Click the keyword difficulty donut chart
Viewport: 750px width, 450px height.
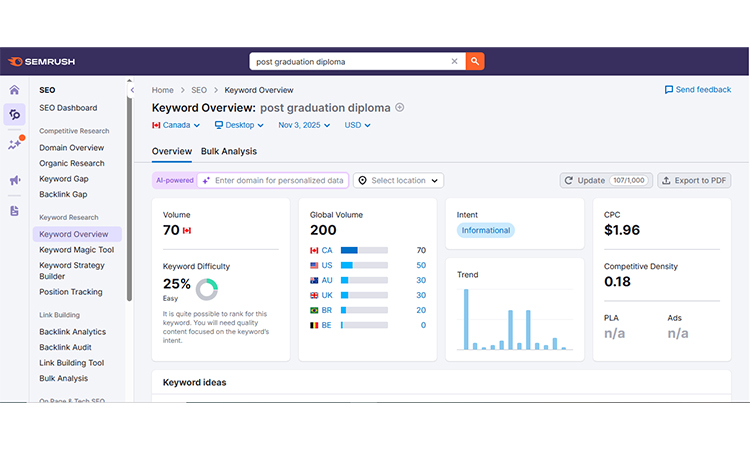pyautogui.click(x=207, y=289)
